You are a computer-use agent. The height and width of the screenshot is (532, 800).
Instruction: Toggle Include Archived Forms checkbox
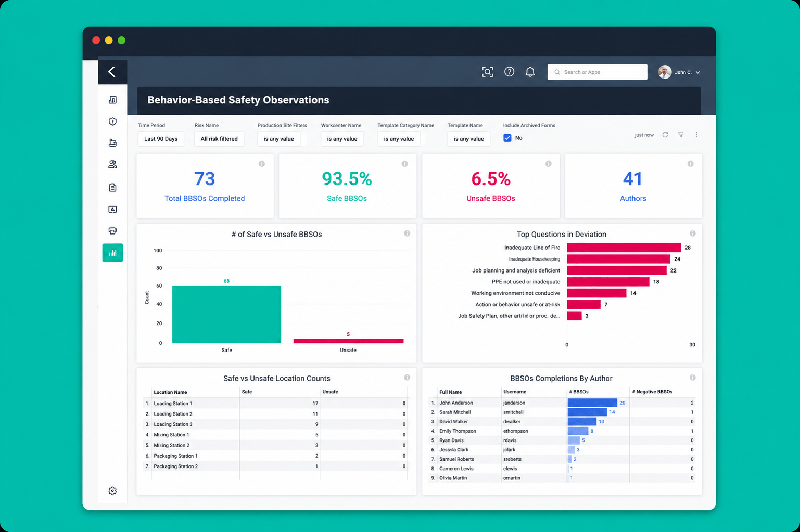507,138
